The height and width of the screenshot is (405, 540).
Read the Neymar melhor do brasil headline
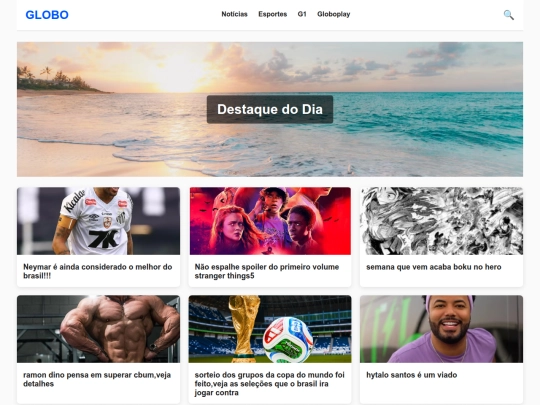[x=97, y=271]
